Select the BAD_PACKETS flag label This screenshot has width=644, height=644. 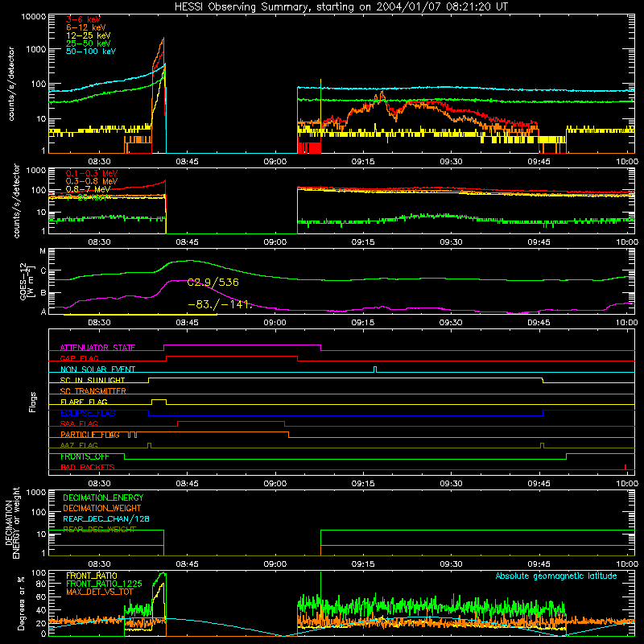click(x=88, y=468)
